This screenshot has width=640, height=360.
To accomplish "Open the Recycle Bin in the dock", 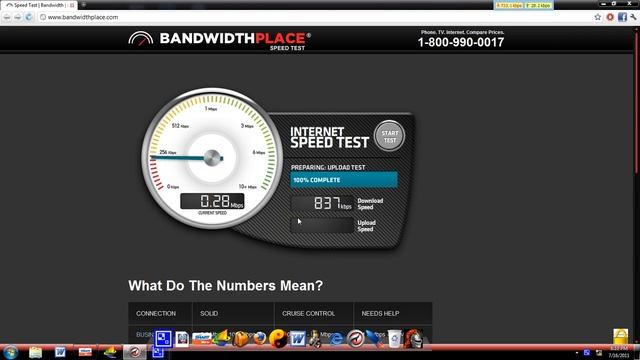I will click(x=394, y=339).
